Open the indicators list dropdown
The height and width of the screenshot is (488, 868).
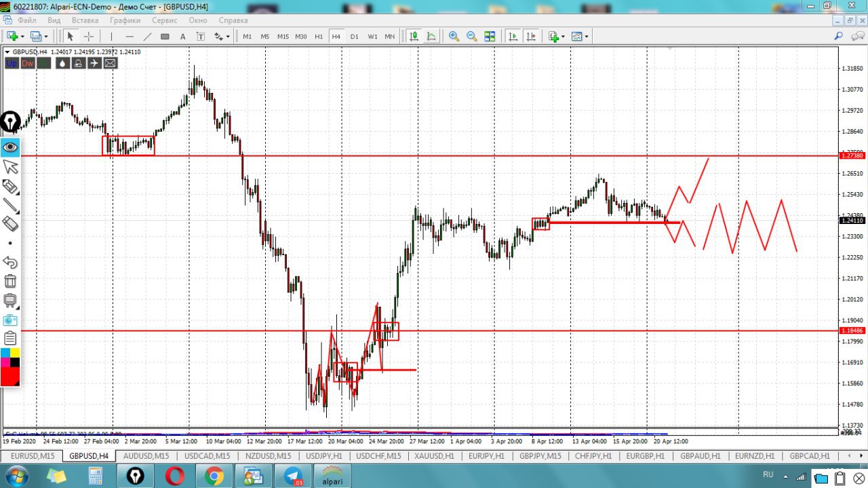[556, 37]
